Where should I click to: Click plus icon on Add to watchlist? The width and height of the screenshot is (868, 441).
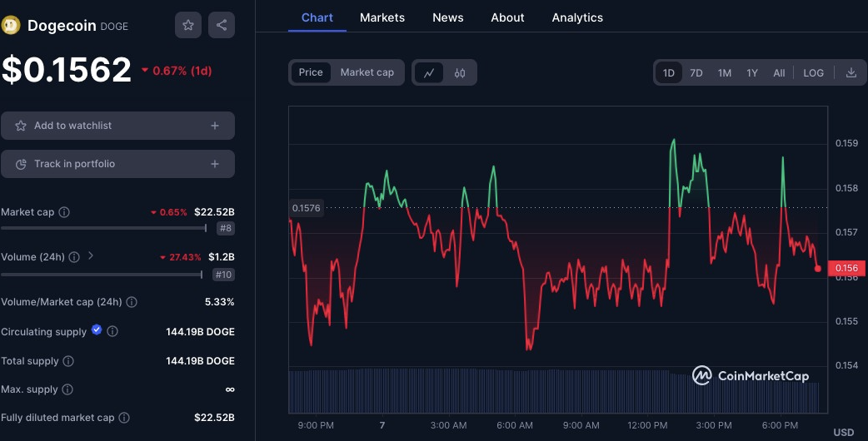pos(215,126)
